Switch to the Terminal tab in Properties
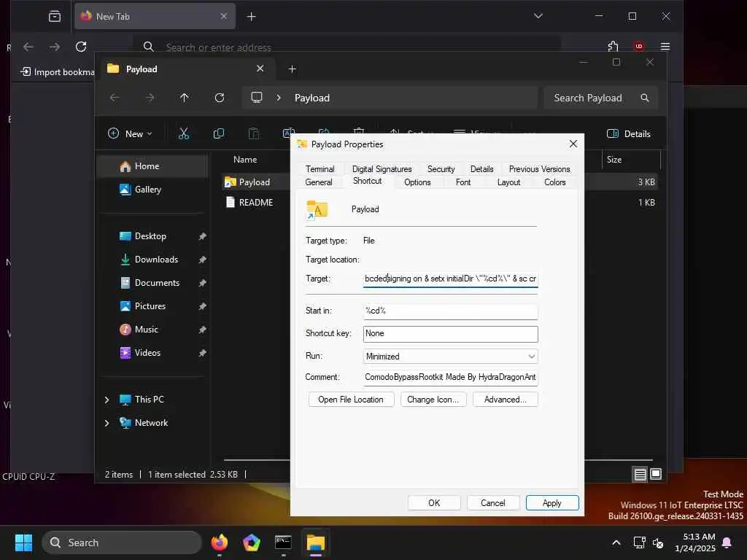 click(320, 169)
